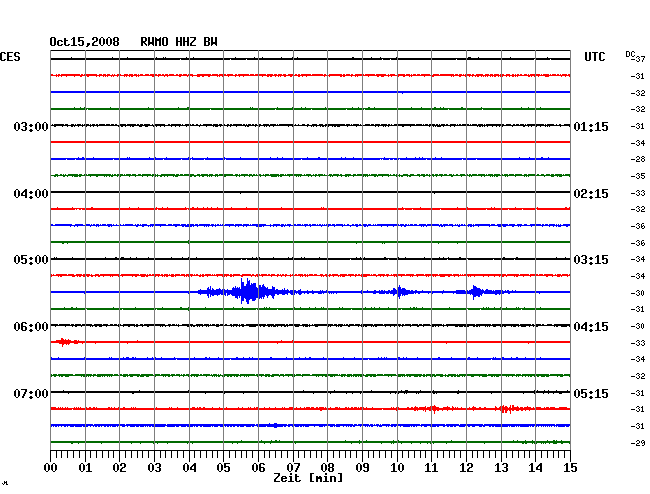The width and height of the screenshot is (650, 494).
Task: Click the "03:15" UTC time label
Action: click(591, 260)
